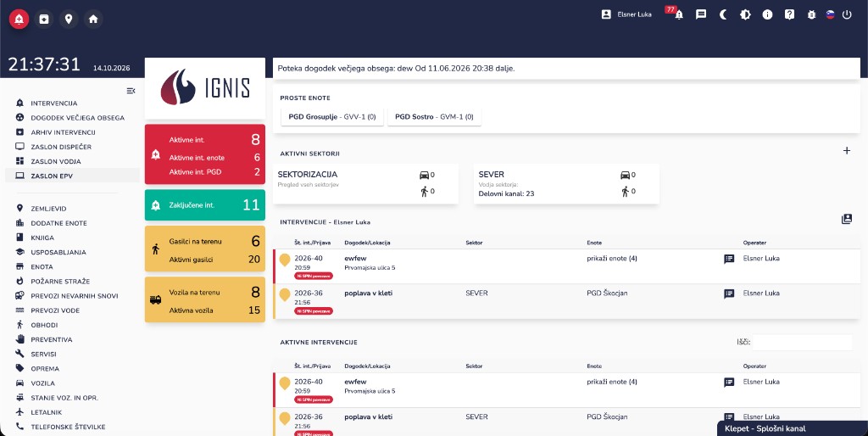The image size is (868, 436).
Task: Open ZASLON DISPEČER menu item
Action: [x=72, y=147]
